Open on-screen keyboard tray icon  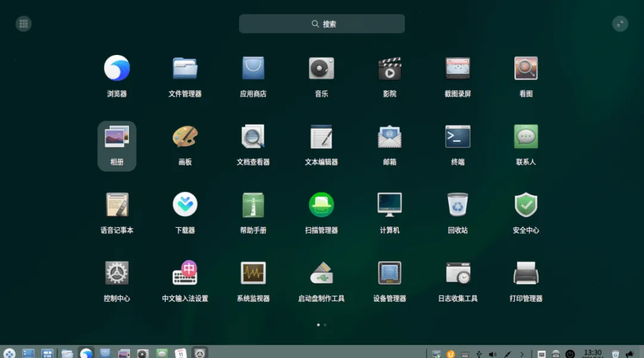541,354
